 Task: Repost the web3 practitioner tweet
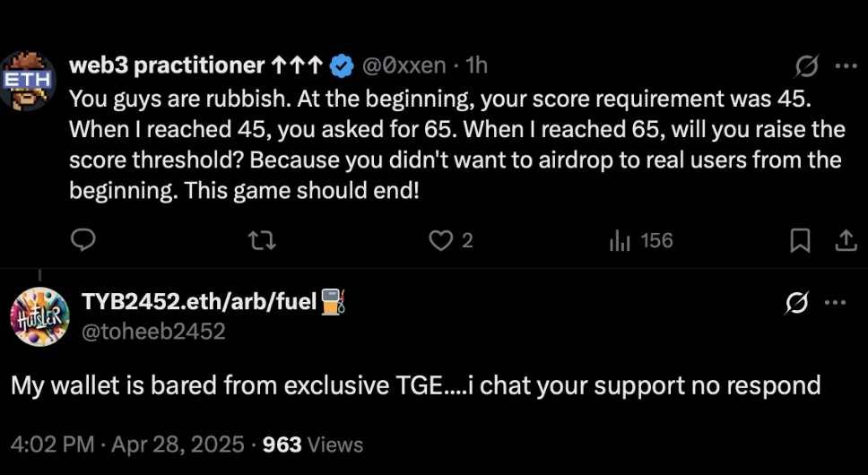pyautogui.click(x=262, y=240)
